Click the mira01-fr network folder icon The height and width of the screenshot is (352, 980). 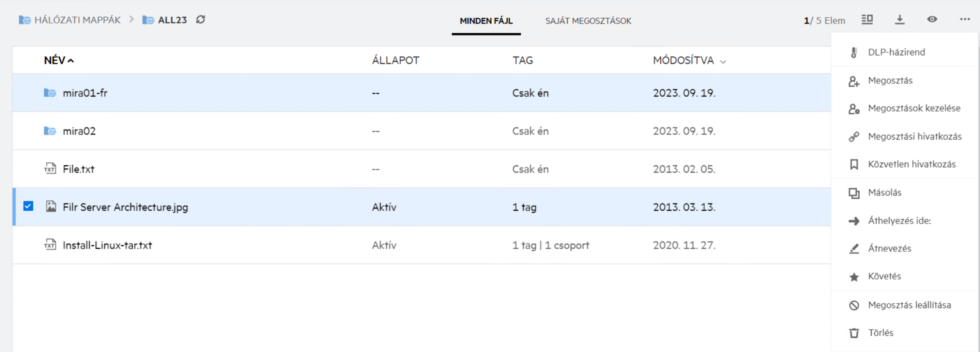click(x=50, y=93)
